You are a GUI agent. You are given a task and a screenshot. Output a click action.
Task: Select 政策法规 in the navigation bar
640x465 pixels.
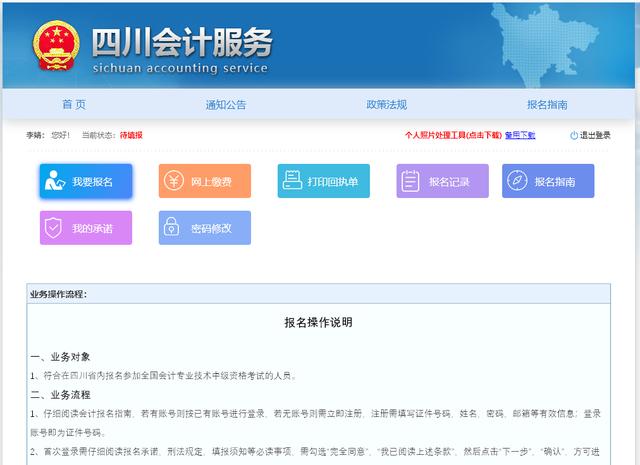pos(386,104)
